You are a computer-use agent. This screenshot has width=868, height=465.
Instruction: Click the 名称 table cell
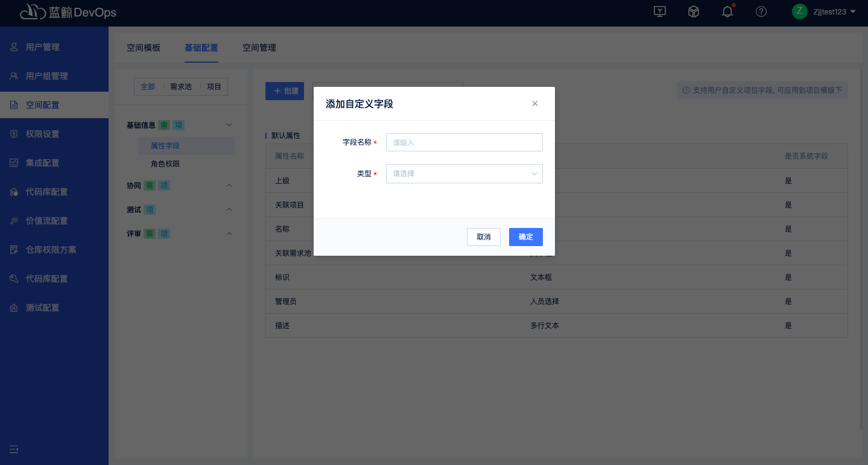(x=282, y=229)
